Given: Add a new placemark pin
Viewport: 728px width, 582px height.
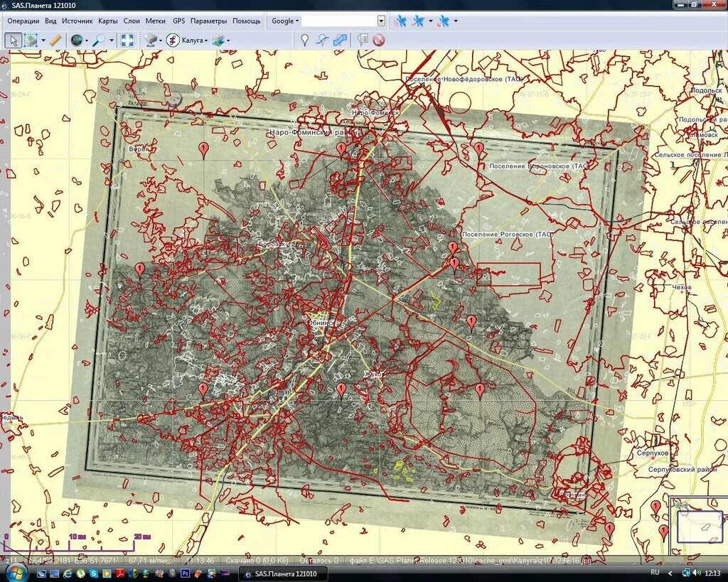Looking at the screenshot, I should 304,41.
